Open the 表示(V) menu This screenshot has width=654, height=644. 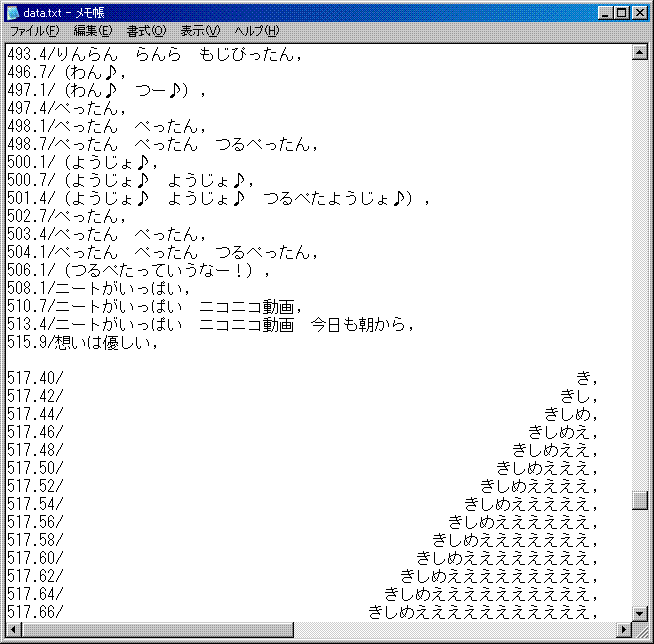199,32
